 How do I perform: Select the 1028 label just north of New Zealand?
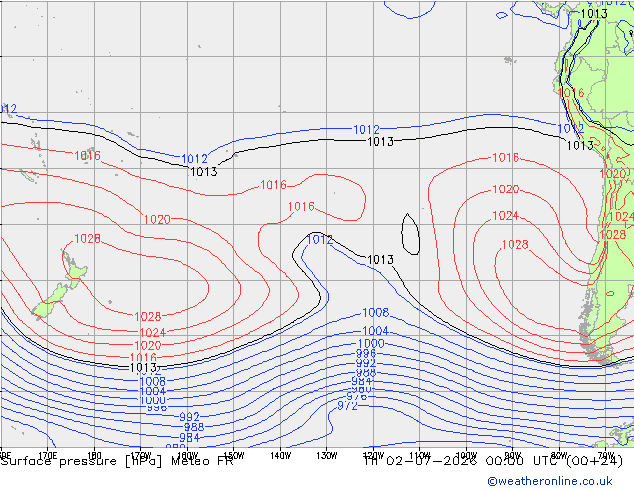(87, 239)
